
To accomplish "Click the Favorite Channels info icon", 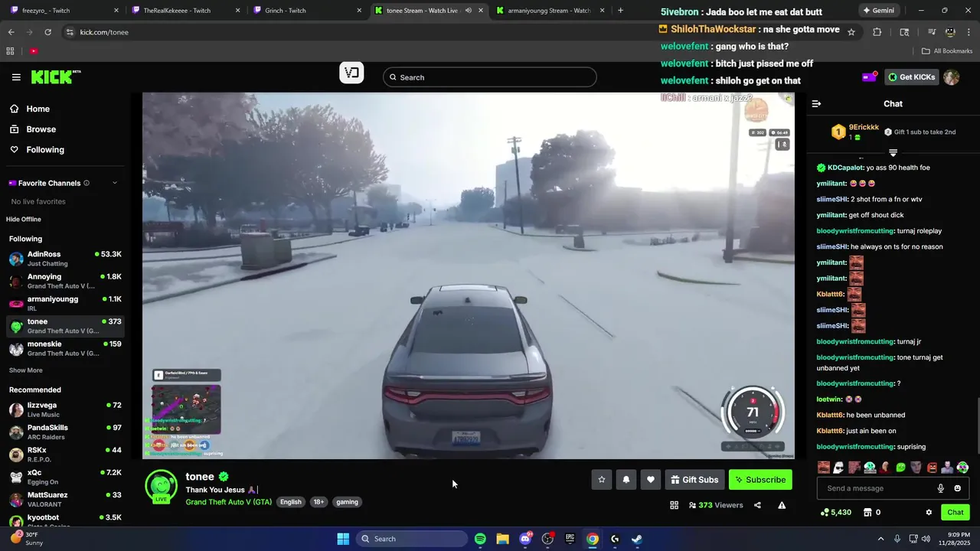I will 87,183.
